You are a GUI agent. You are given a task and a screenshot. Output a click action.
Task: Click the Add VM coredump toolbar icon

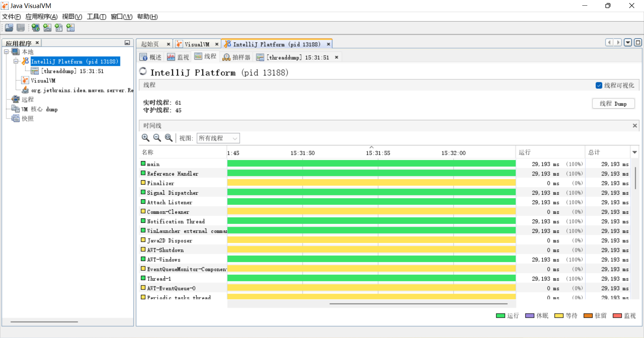pos(59,28)
